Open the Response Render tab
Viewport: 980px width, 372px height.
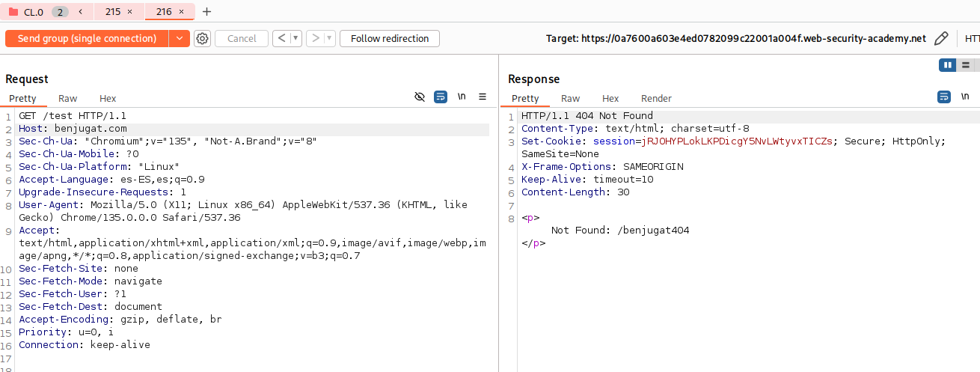[x=656, y=98]
